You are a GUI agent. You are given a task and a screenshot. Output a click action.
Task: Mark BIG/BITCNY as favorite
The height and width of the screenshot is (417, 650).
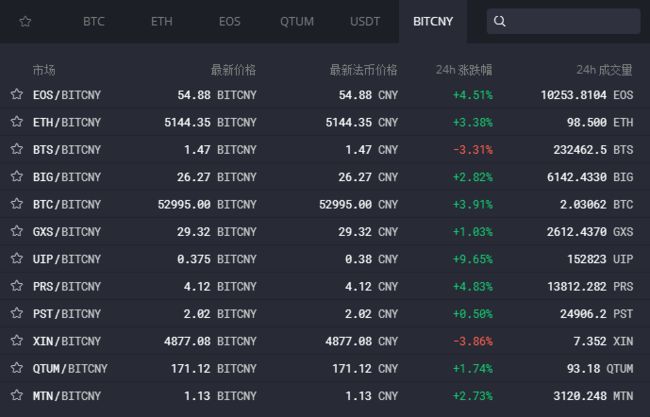click(x=17, y=176)
